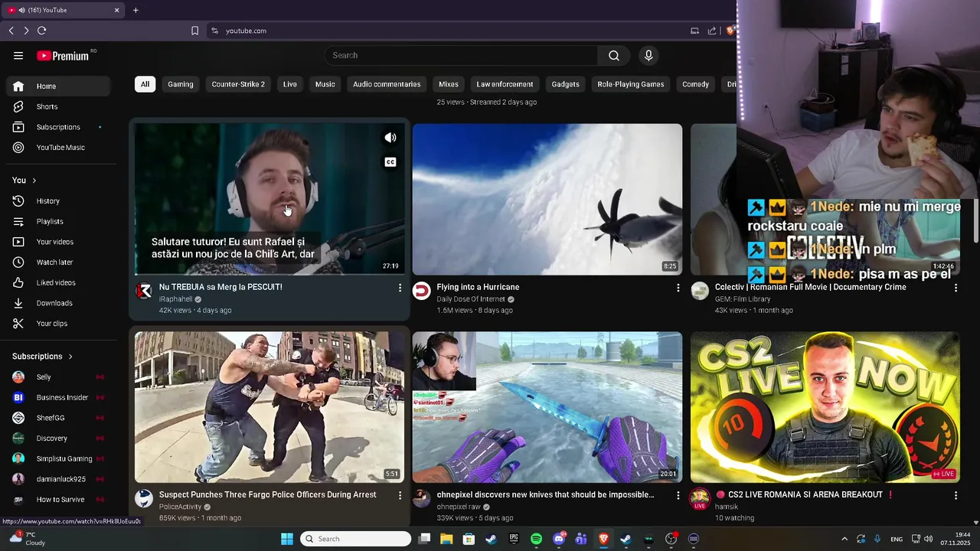Open Shorts from the sidebar

click(58, 107)
